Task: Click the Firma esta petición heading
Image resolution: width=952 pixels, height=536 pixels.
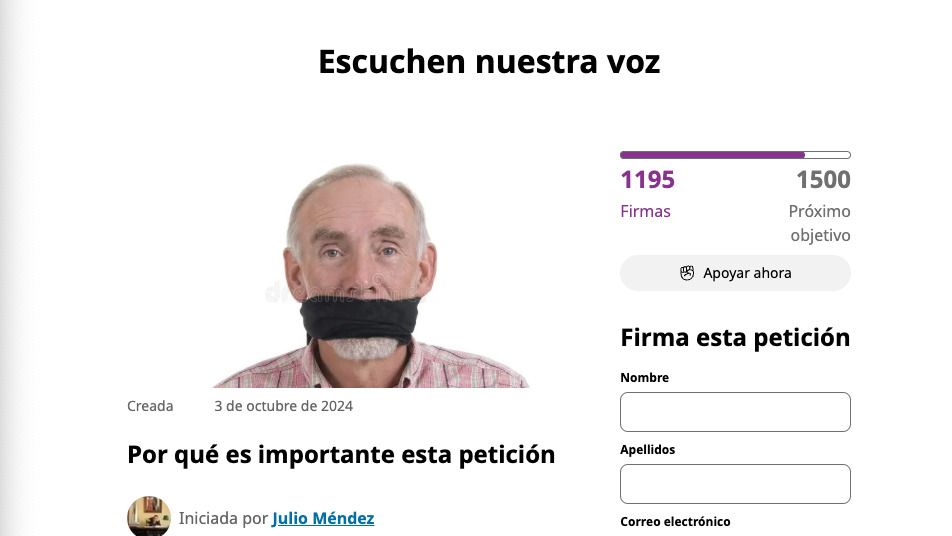Action: click(x=735, y=338)
